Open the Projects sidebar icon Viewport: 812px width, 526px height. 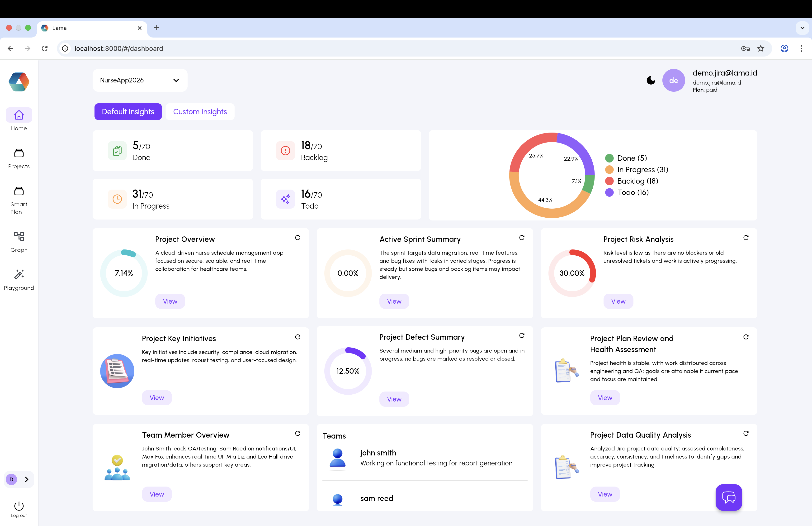(x=19, y=153)
